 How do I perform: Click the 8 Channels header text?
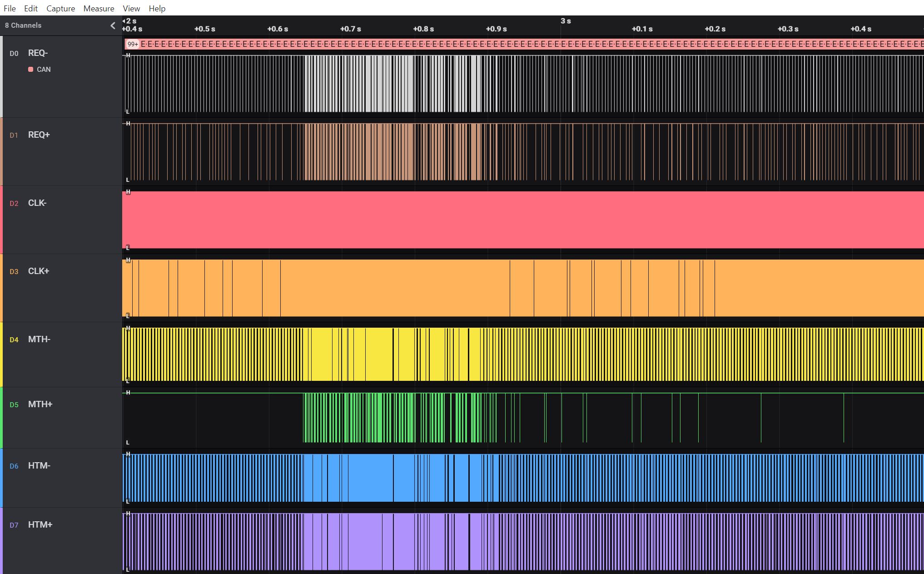coord(23,25)
